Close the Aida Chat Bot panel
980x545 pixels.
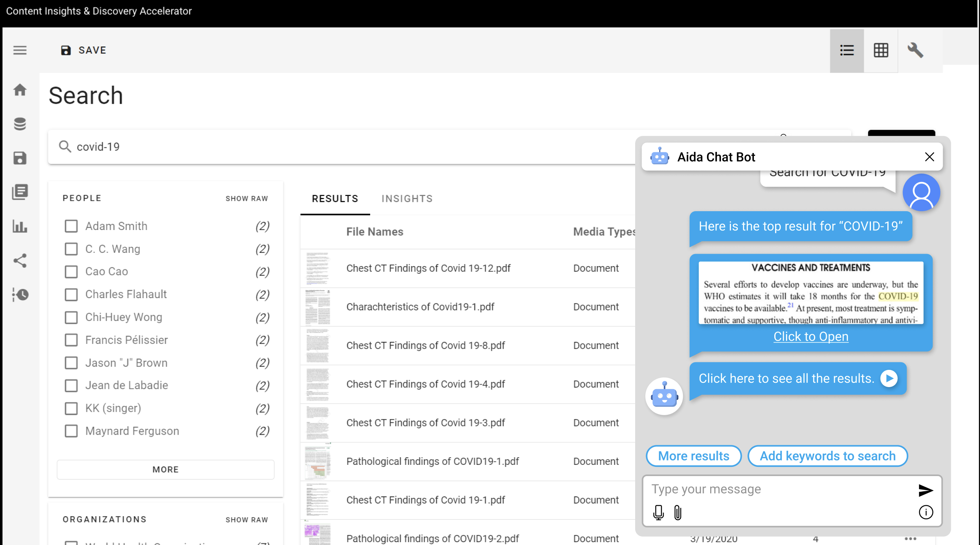coord(929,157)
